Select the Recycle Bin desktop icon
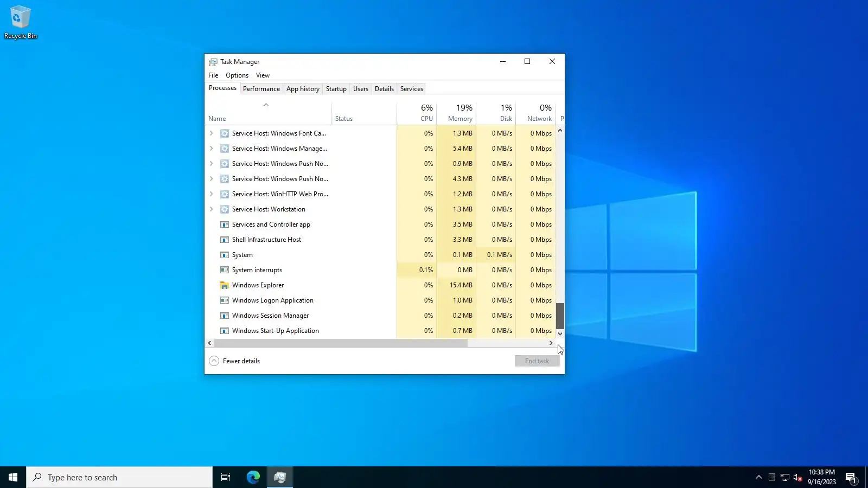 click(21, 23)
